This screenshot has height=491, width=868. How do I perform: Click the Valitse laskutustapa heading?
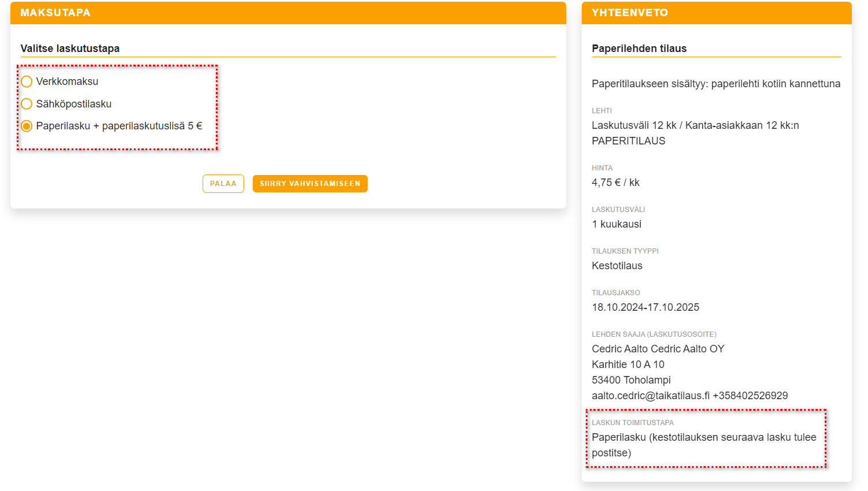click(70, 49)
